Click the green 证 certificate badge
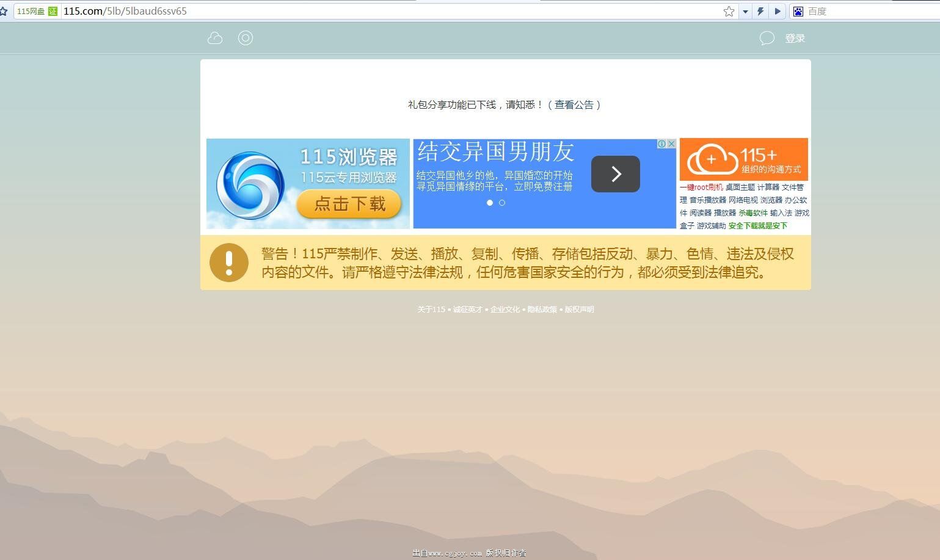The width and height of the screenshot is (940, 560). click(x=53, y=11)
